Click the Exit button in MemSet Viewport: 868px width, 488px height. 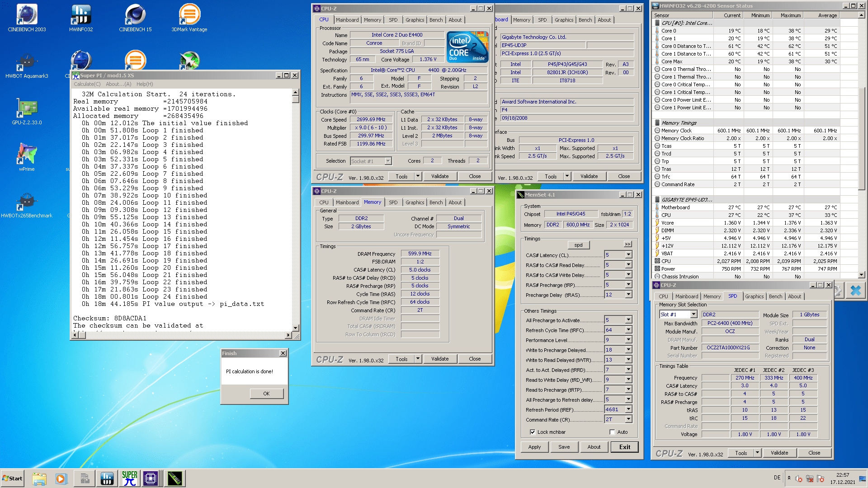coord(625,447)
